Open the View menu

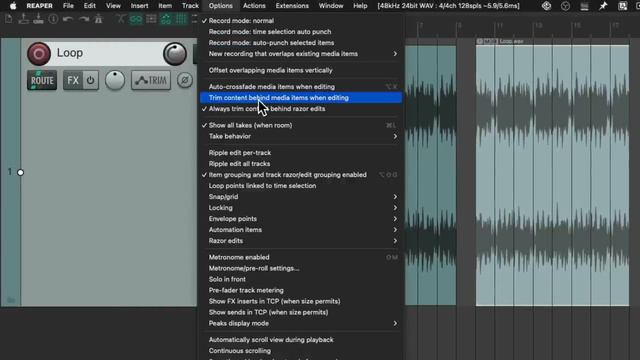[113, 6]
